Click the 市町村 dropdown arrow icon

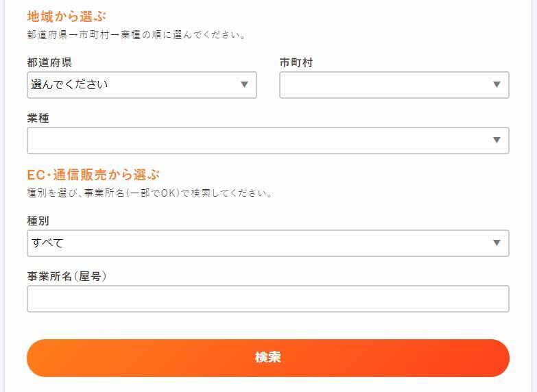coord(497,85)
